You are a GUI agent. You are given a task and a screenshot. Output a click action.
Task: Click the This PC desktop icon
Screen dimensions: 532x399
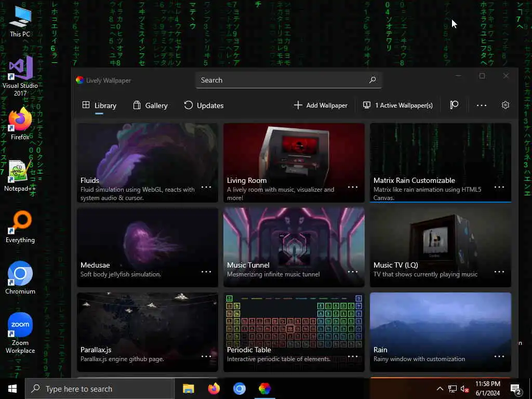(x=20, y=21)
